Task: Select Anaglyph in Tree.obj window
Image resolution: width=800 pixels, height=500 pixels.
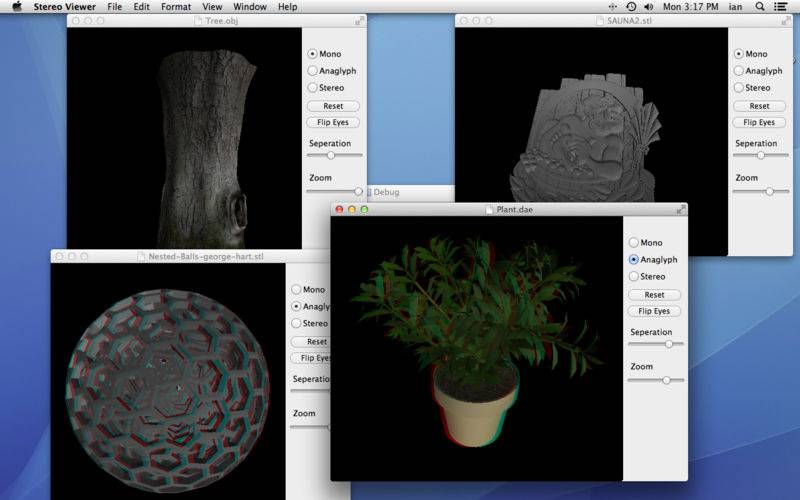Action: (x=332, y=70)
